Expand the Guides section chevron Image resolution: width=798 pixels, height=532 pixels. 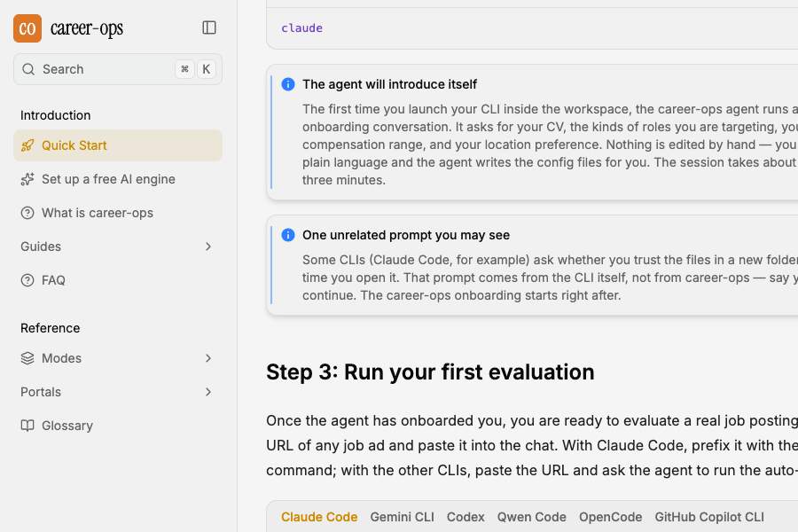pyautogui.click(x=208, y=246)
